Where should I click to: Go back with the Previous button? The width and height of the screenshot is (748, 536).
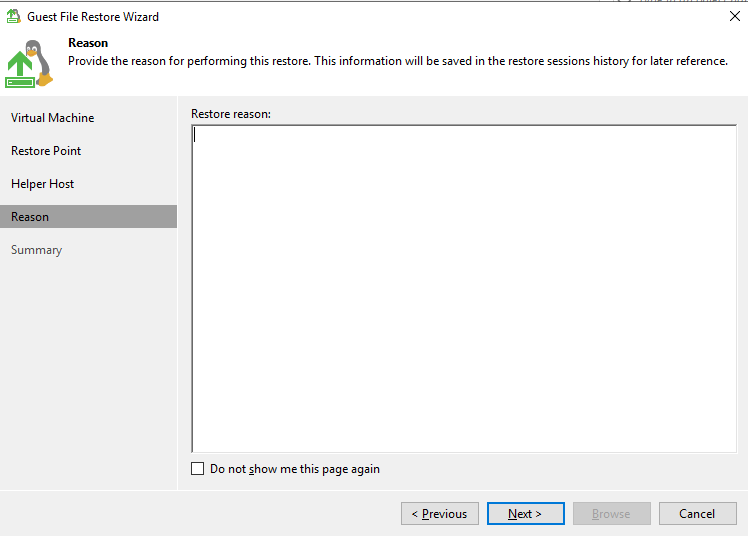[x=440, y=514]
